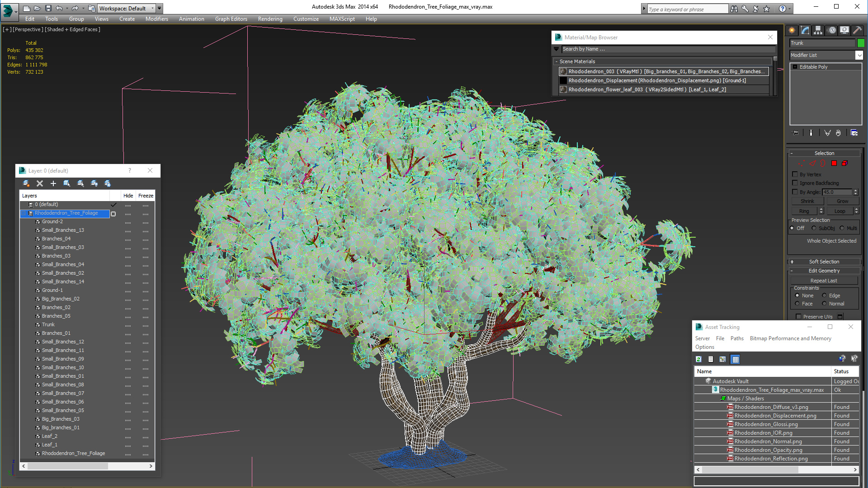
Task: Open the Modifier List dropdown
Action: [x=859, y=55]
